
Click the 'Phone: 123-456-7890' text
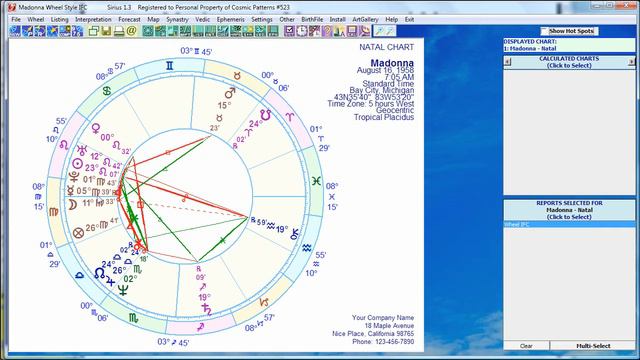383,342
